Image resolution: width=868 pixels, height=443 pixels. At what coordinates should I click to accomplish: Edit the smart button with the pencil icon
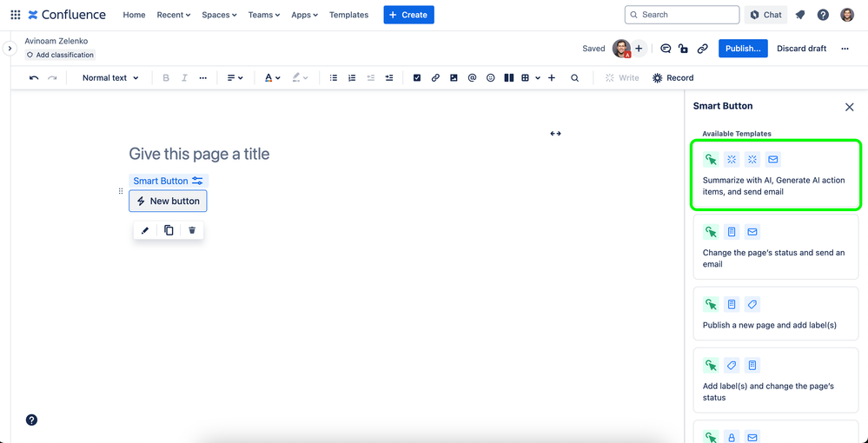click(x=145, y=230)
